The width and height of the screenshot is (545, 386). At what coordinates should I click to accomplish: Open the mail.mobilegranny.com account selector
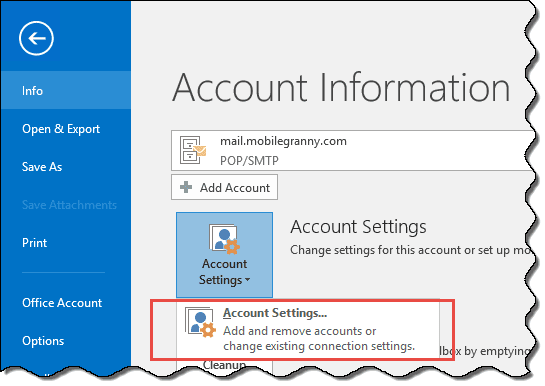tap(352, 150)
